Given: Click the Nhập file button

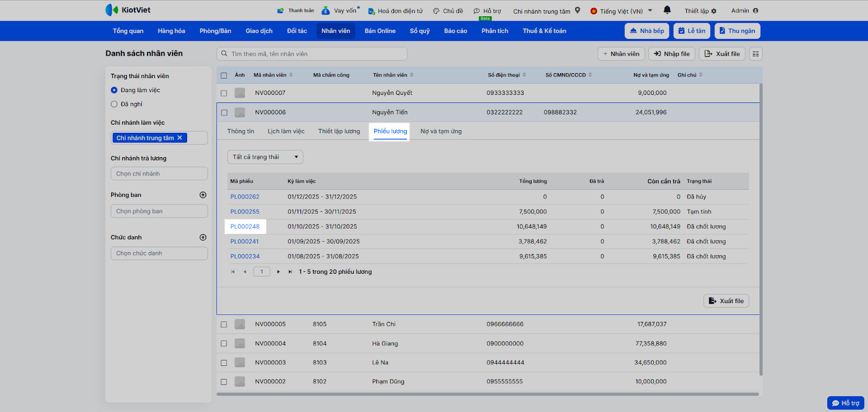Looking at the screenshot, I should pos(672,54).
